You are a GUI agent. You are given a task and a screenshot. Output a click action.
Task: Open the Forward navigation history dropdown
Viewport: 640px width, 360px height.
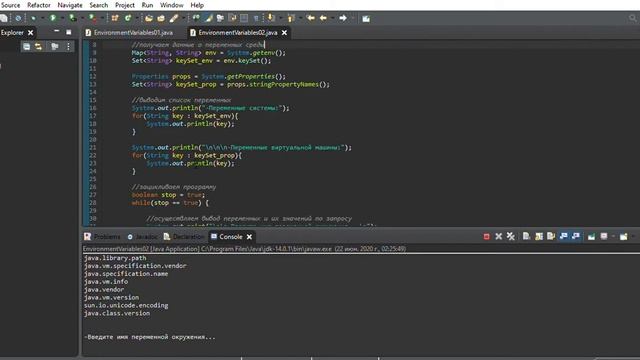point(353,18)
